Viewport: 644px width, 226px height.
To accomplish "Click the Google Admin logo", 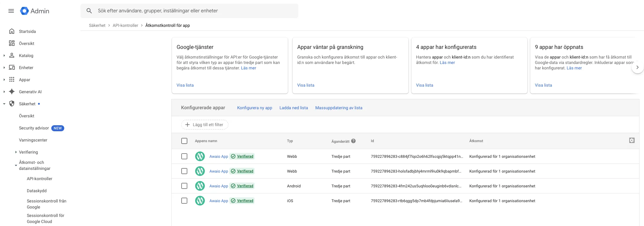I will point(34,11).
